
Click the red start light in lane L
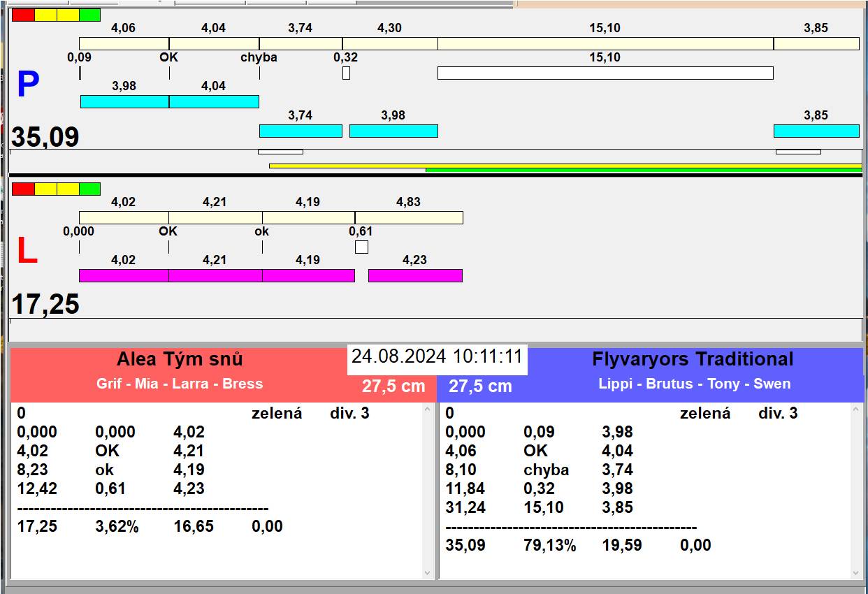point(23,189)
